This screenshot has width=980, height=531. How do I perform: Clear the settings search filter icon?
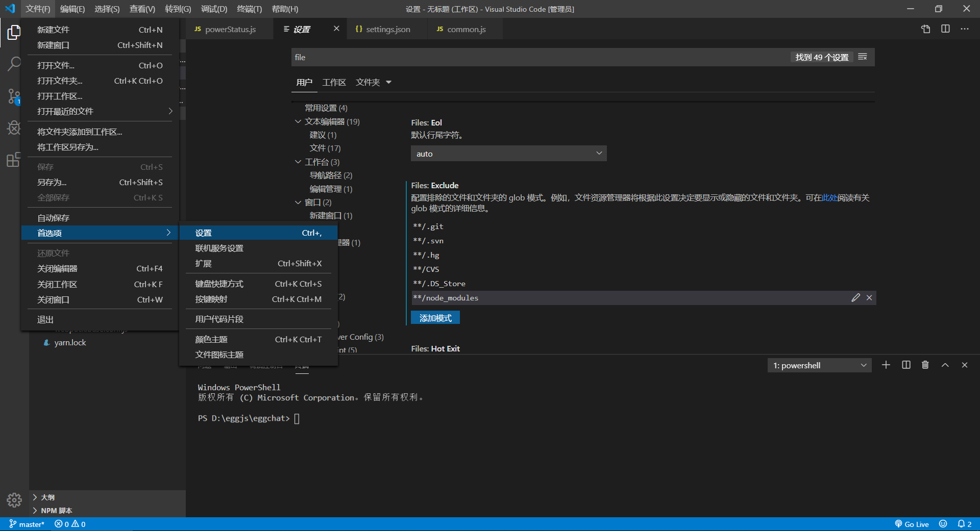tap(863, 57)
